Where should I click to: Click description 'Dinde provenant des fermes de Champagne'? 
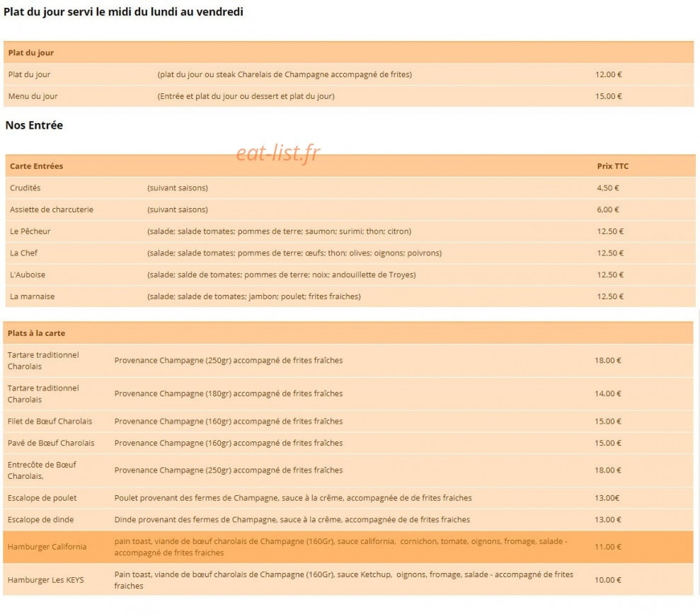point(292,520)
